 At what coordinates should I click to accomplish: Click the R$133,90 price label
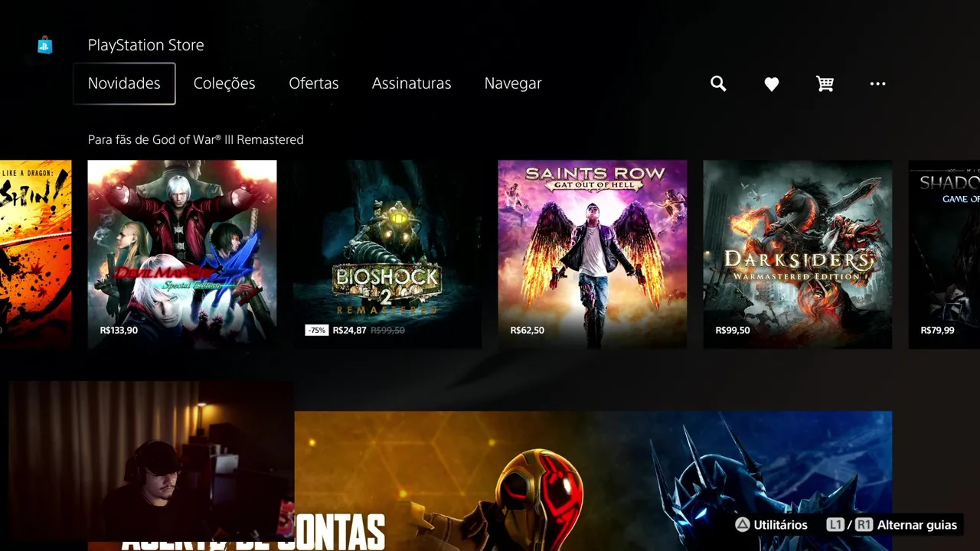(119, 331)
